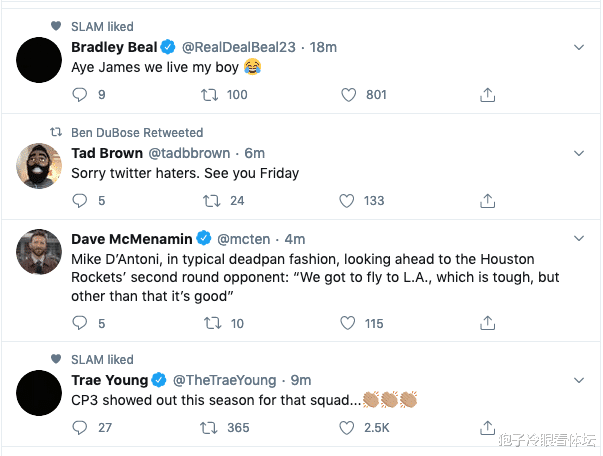The height and width of the screenshot is (456, 603).
Task: Expand Tad Brown tweet options chevron
Action: tap(579, 153)
